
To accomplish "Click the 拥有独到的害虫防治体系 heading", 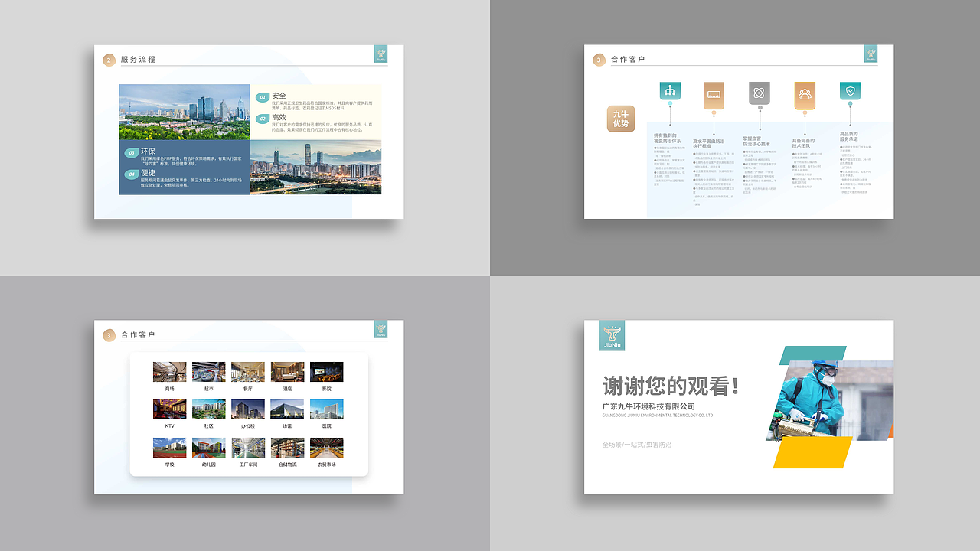I will (668, 139).
